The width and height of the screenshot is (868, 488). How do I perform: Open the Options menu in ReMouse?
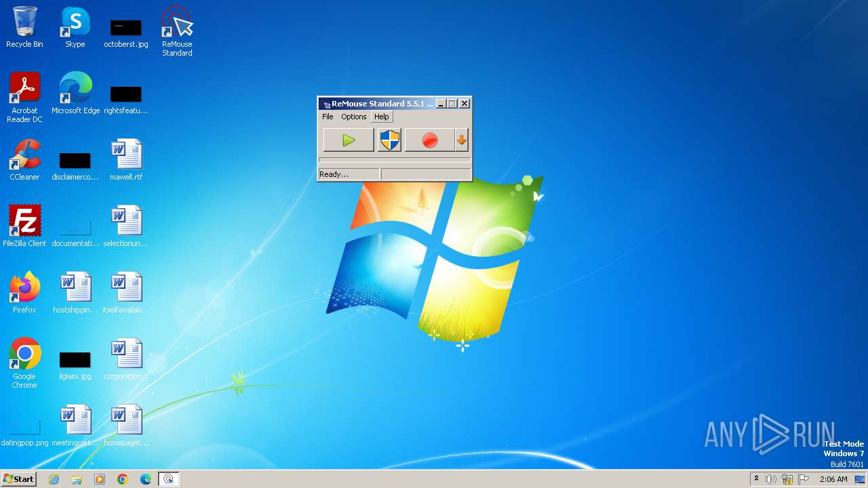[x=353, y=117]
